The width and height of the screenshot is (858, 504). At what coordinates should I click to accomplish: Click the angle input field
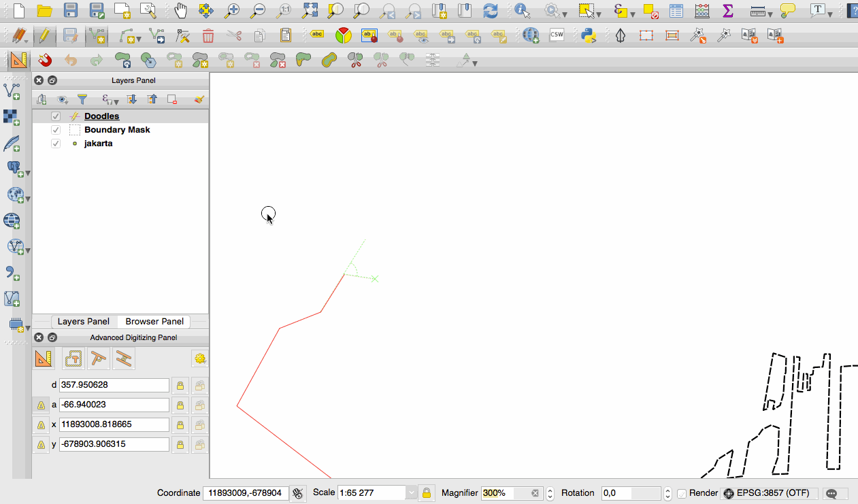114,405
